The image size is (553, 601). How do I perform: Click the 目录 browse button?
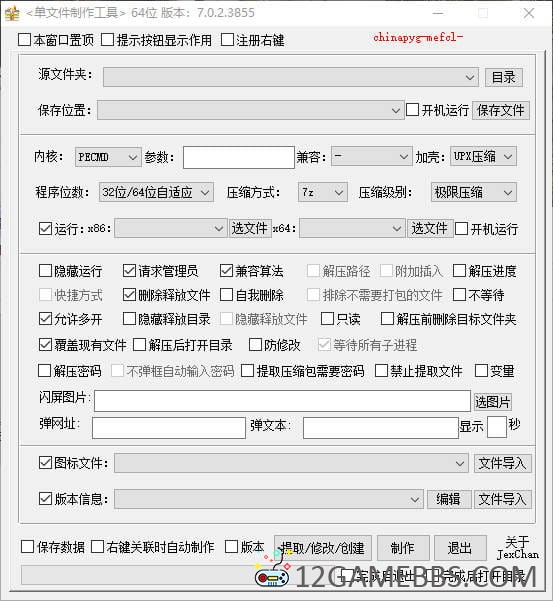(x=504, y=78)
